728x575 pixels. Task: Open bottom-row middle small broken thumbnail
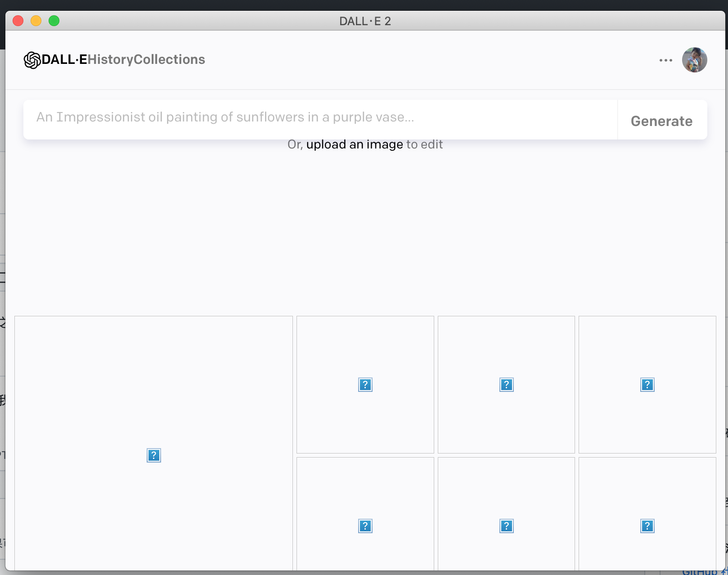coord(506,514)
